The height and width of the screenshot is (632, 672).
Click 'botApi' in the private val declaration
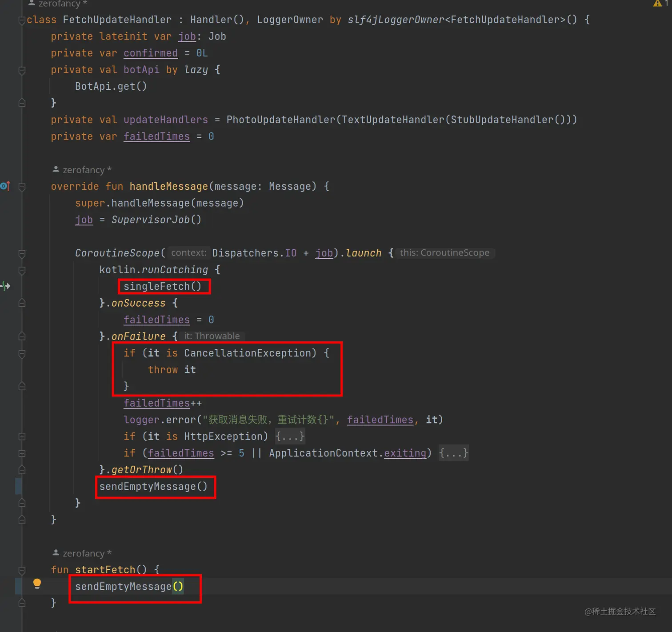coord(141,70)
